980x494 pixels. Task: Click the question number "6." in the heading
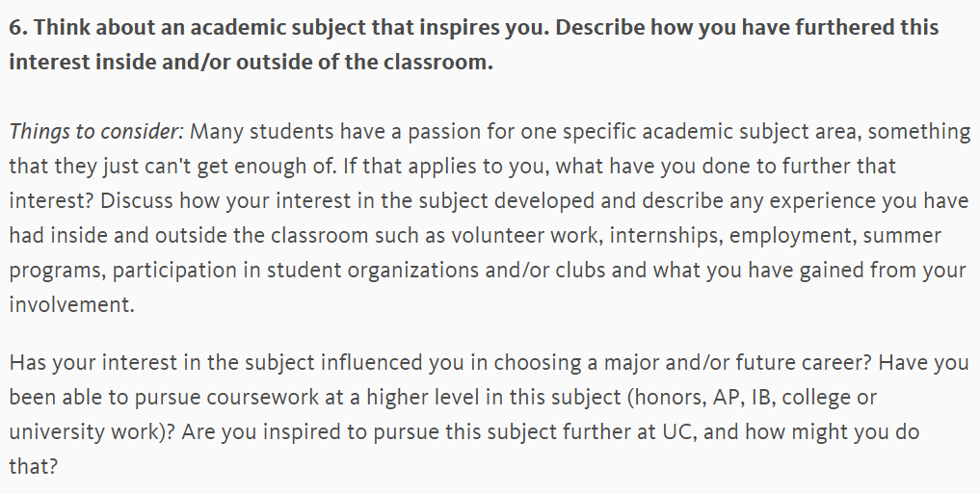point(18,28)
